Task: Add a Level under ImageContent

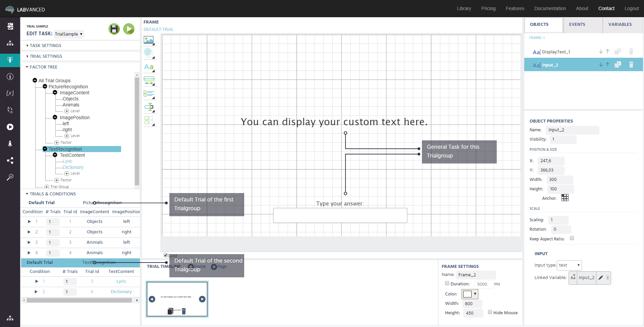Action: click(x=72, y=111)
